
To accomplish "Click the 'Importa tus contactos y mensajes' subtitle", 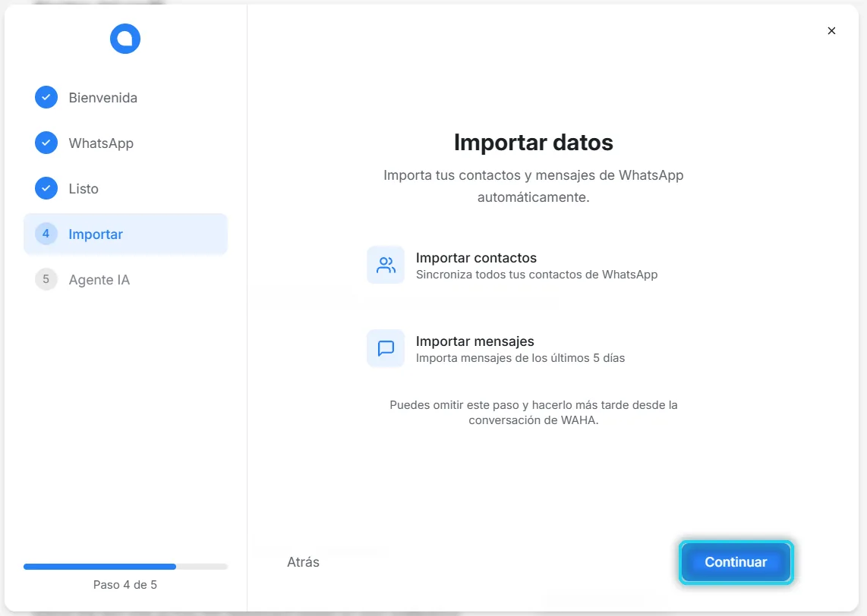I will (x=534, y=186).
